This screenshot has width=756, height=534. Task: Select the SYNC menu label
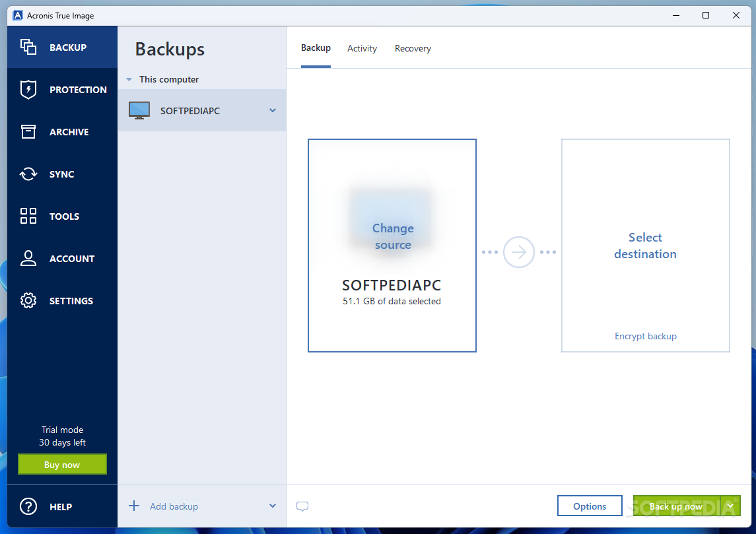(61, 174)
